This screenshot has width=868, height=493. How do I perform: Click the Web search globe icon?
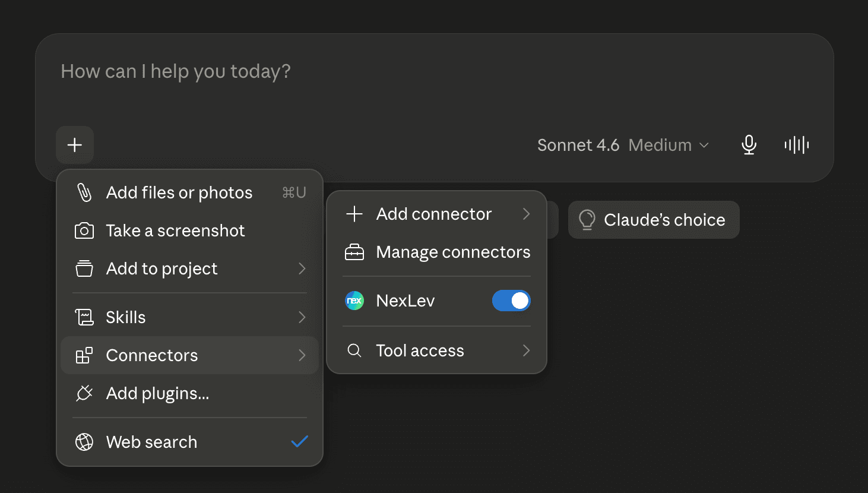click(84, 442)
